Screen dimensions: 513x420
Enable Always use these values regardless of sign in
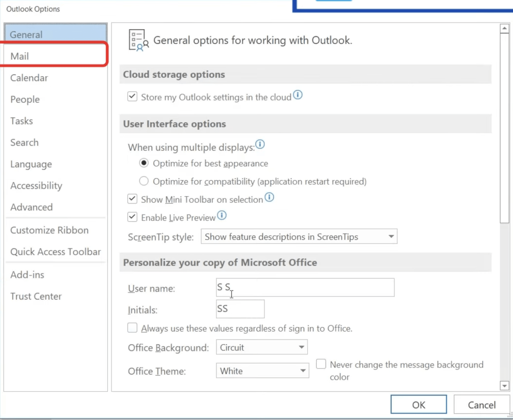tap(132, 328)
